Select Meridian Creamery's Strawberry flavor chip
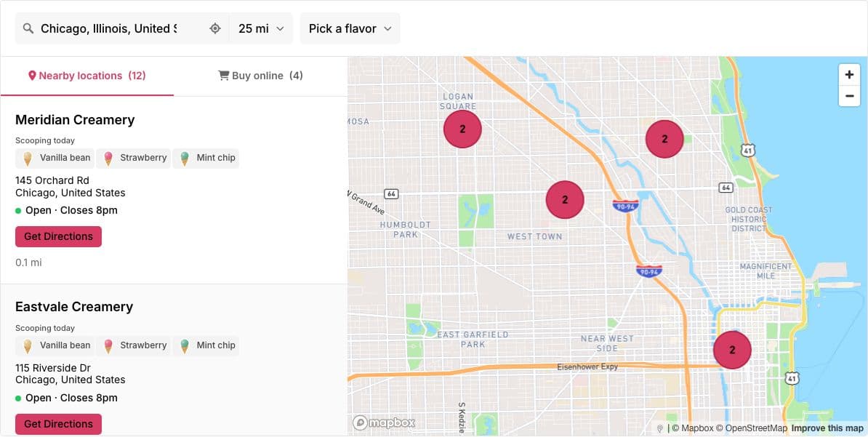Screen dimensions: 868x437 tap(134, 159)
